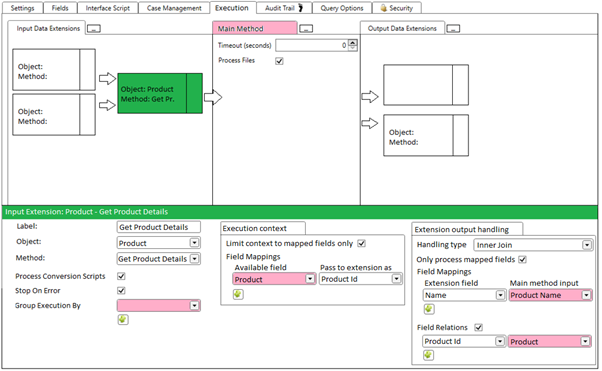
Task: Switch to the Fields tab
Action: point(60,8)
